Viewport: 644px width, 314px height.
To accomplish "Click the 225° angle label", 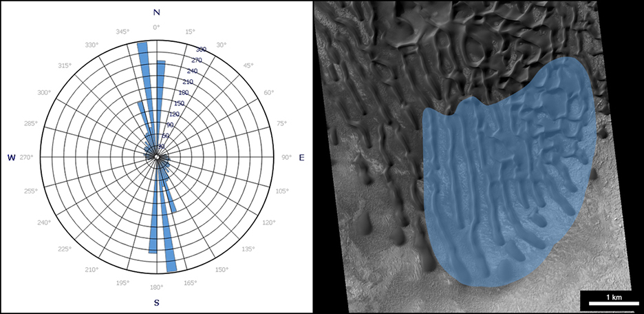I will pos(65,249).
